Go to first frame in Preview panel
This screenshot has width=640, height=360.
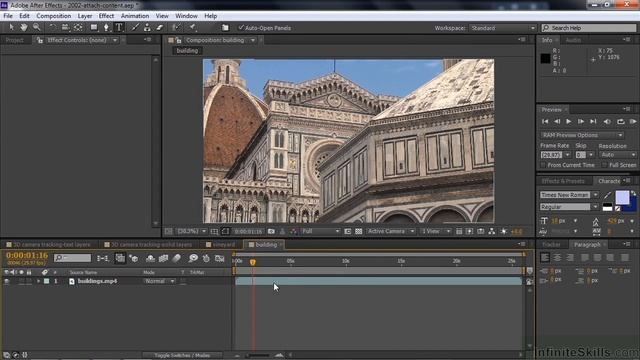click(x=545, y=122)
